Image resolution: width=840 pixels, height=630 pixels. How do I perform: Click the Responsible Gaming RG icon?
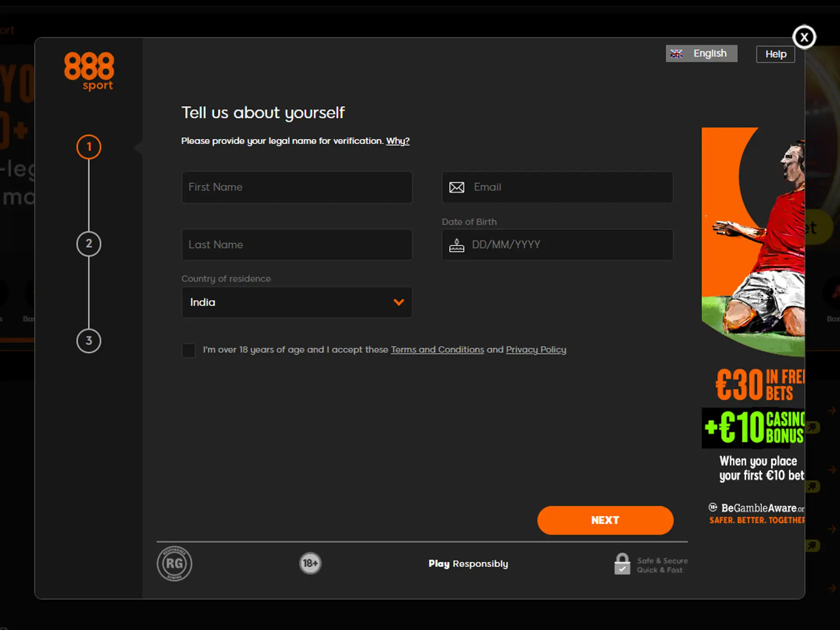(x=174, y=563)
